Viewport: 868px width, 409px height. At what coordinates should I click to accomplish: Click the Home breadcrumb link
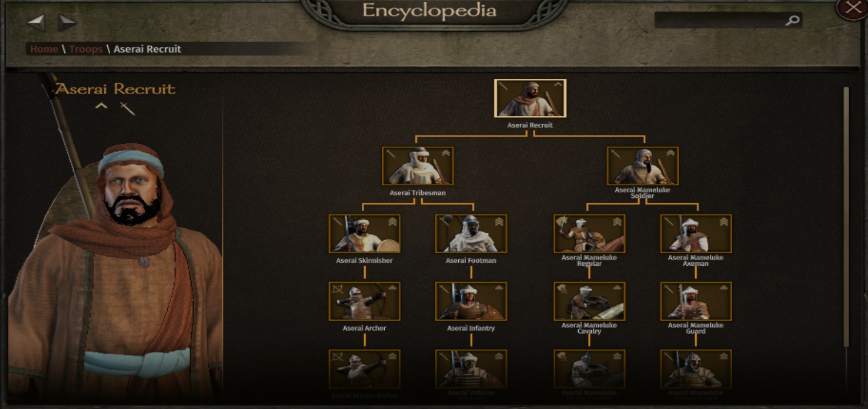tap(44, 49)
